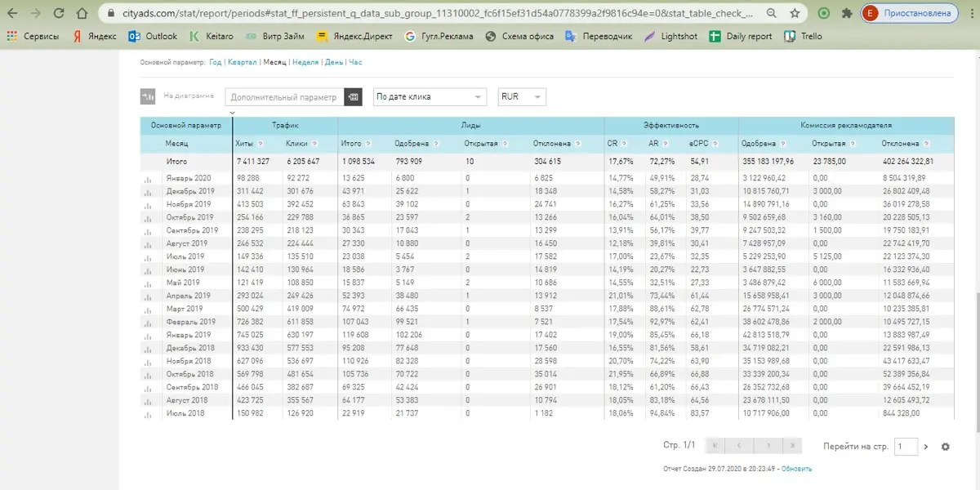
Task: Click the 'Обновить' report link
Action: [796, 469]
